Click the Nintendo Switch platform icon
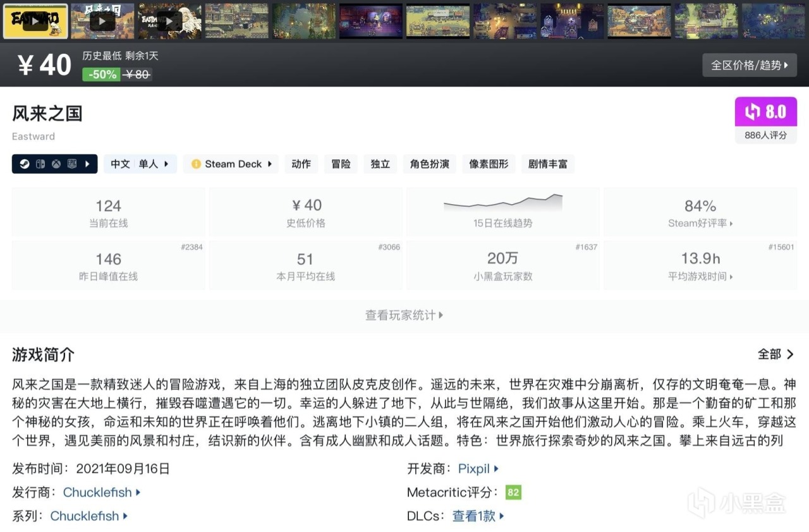Viewport: 809px width, 532px height. click(x=40, y=164)
